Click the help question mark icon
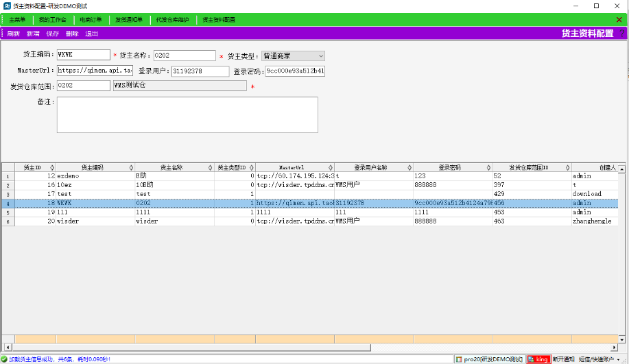629x364 pixels. coord(621,33)
